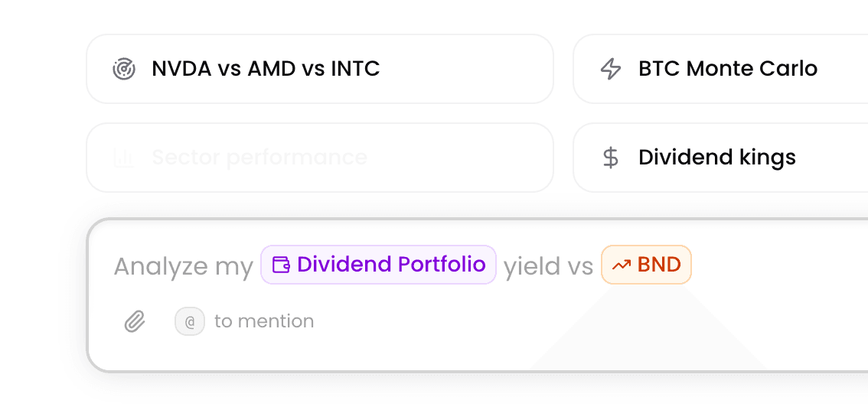Click the radar icon on the NVDA card
868x410 pixels.
[124, 69]
